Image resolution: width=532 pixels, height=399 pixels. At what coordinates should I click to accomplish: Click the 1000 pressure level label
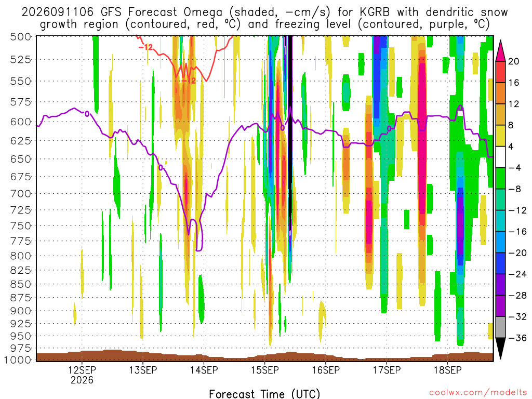18,360
